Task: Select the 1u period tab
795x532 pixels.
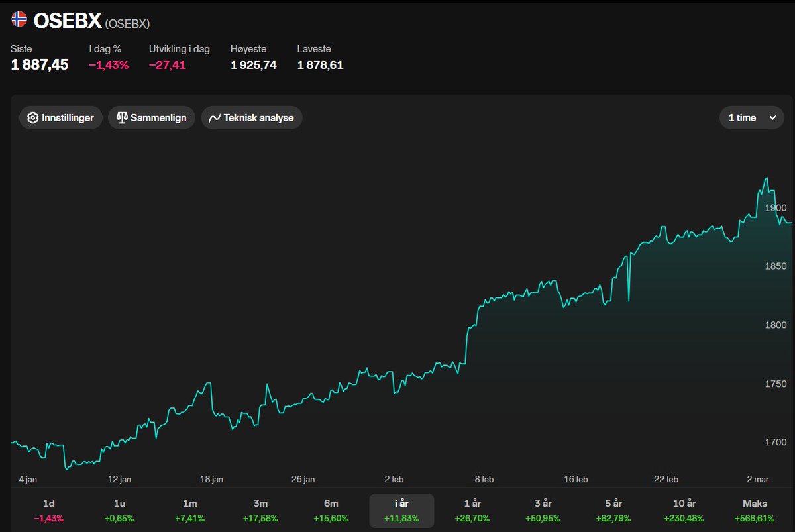Action: coord(119,510)
